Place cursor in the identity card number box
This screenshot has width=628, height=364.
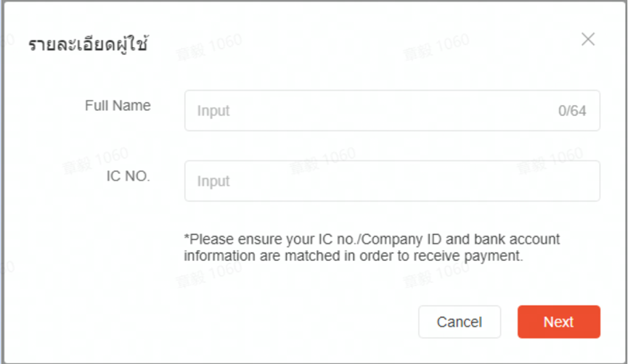tap(392, 181)
